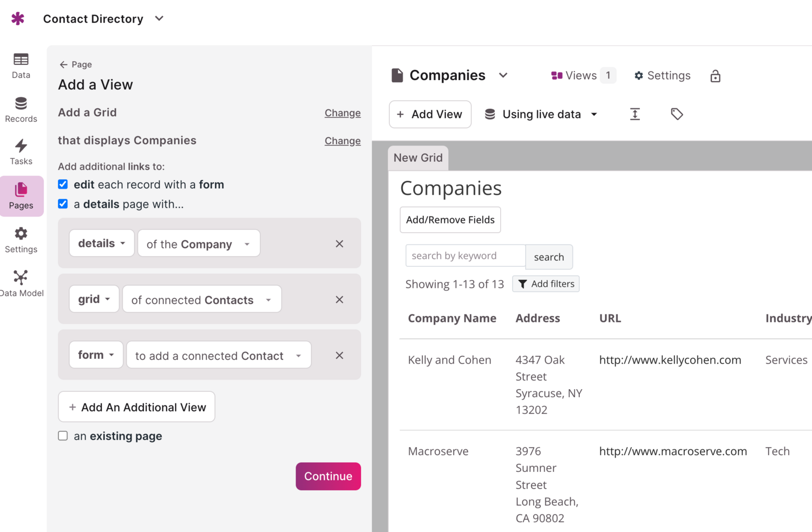The width and height of the screenshot is (812, 532).
Task: Open the Data section in sidebar
Action: (21, 65)
